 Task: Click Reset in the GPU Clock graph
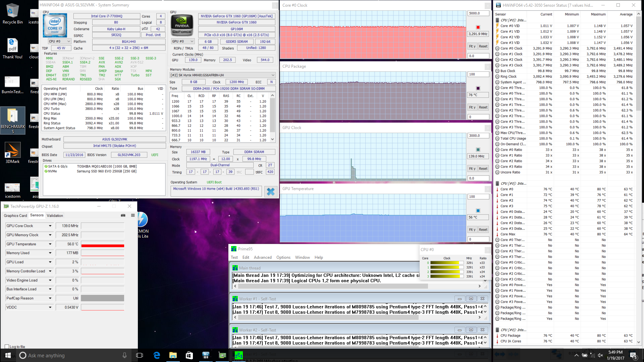(x=483, y=169)
